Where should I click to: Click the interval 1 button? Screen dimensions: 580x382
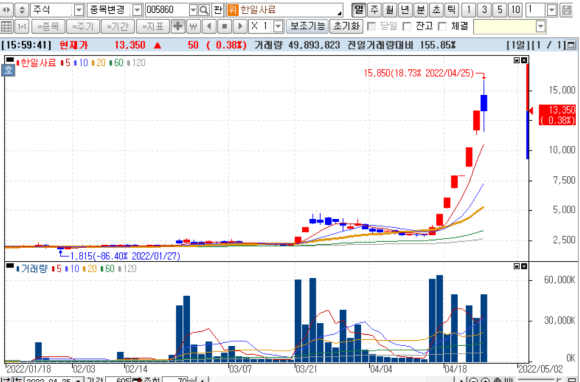pyautogui.click(x=469, y=10)
